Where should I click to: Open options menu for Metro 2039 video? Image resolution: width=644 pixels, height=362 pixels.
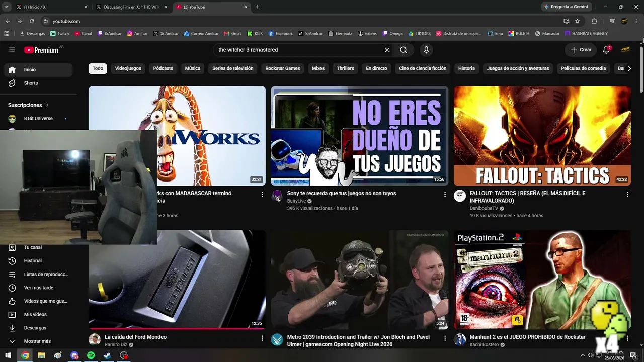click(445, 338)
